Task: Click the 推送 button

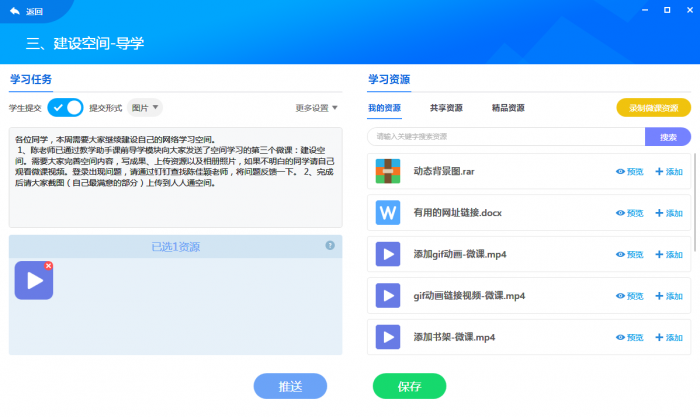Action: click(x=290, y=386)
